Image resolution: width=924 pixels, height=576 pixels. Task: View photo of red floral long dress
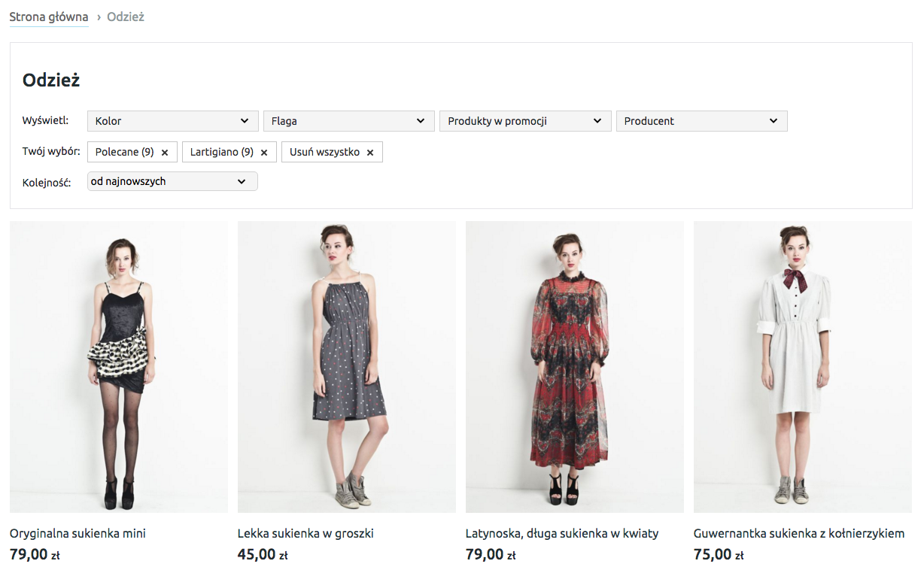click(x=575, y=367)
